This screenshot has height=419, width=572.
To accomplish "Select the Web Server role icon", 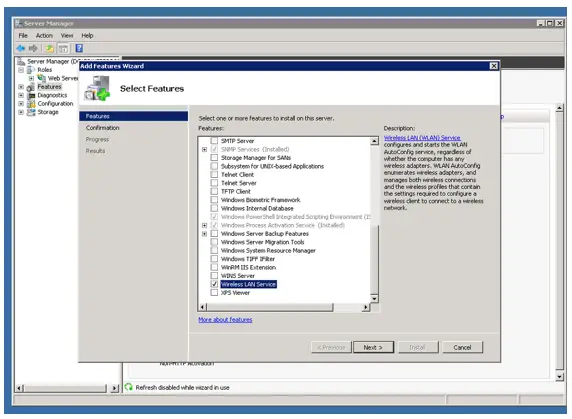I will (x=42, y=78).
